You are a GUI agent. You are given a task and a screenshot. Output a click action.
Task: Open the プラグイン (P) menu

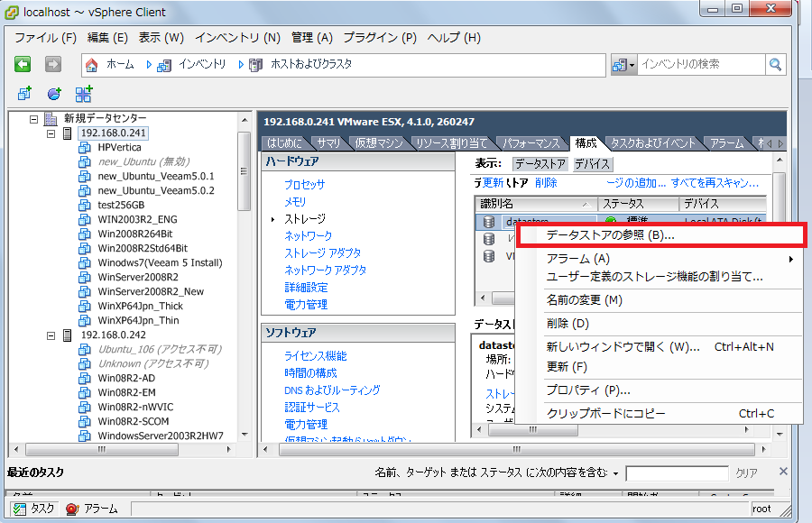tap(380, 38)
